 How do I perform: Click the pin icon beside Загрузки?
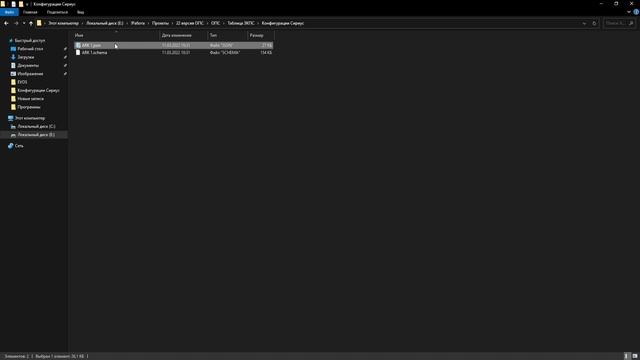[x=65, y=58]
